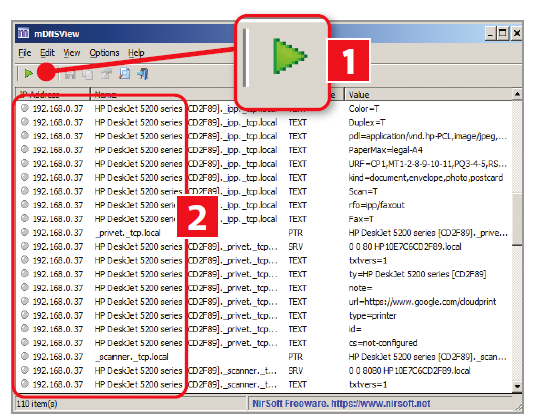Select the Color=T row's round icon

point(25,108)
